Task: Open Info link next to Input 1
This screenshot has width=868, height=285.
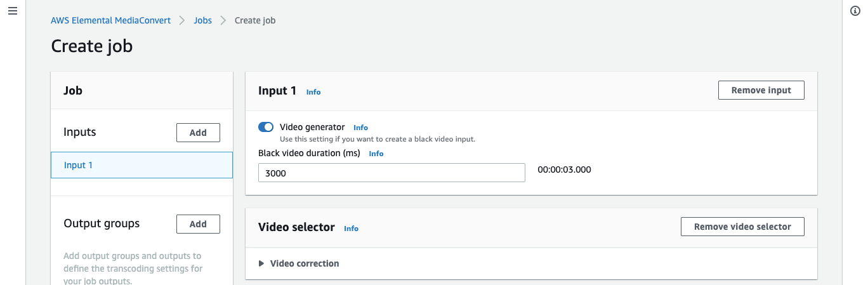Action: 313,92
